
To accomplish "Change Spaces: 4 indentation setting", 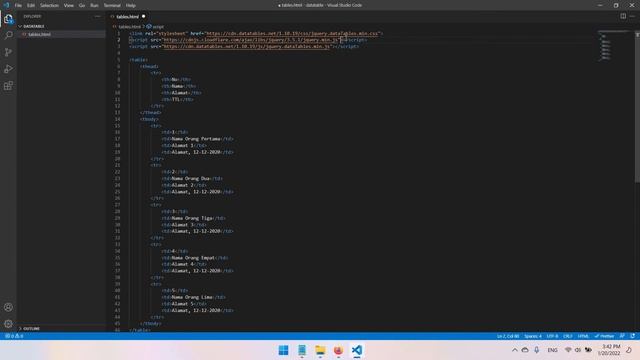I will coord(533,336).
